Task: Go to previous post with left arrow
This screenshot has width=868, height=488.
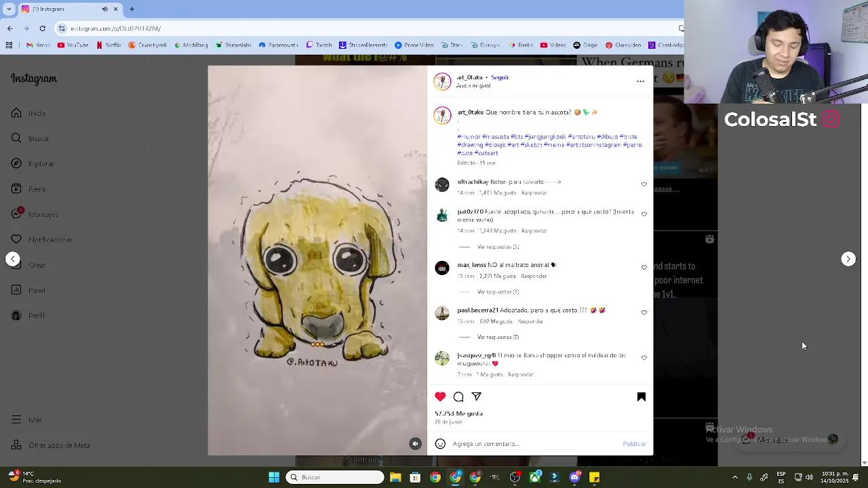Action: 13,259
